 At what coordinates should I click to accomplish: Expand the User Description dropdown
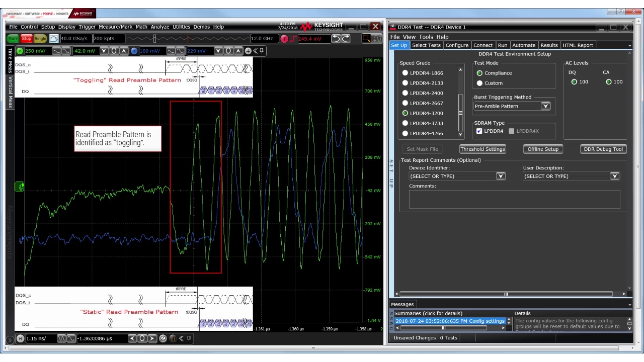click(614, 176)
